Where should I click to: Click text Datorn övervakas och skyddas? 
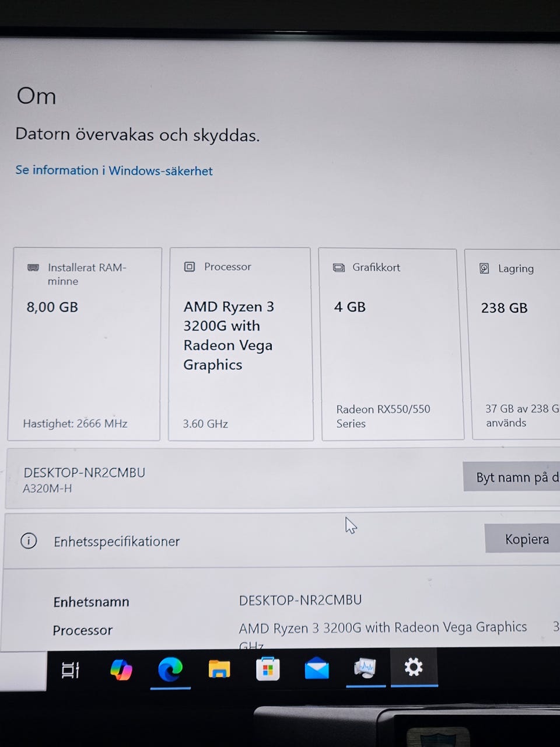point(137,135)
